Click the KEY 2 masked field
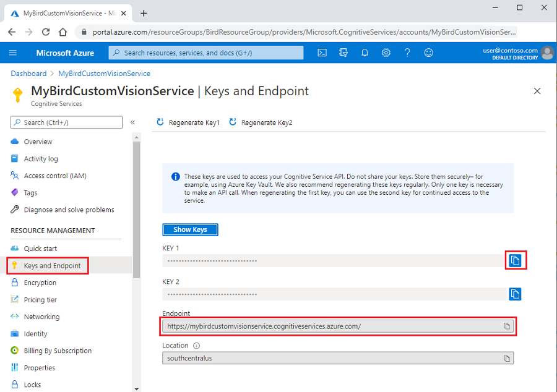Image resolution: width=557 pixels, height=392 pixels. coord(334,294)
